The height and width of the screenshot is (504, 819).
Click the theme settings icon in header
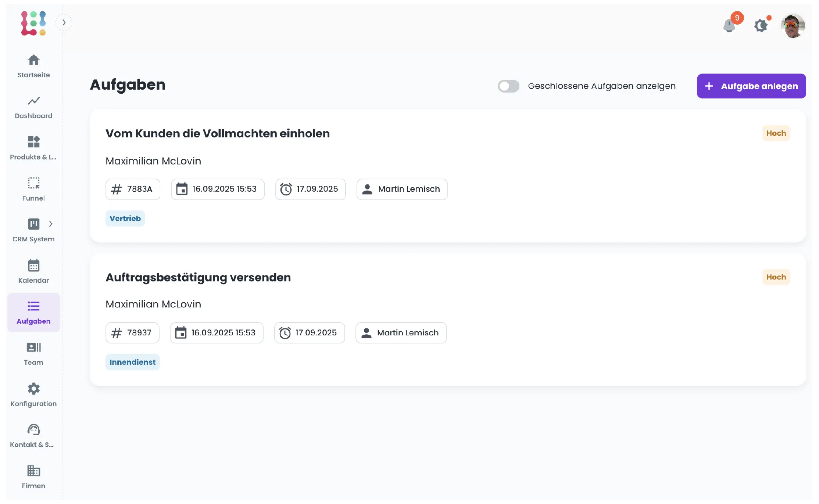click(x=761, y=26)
